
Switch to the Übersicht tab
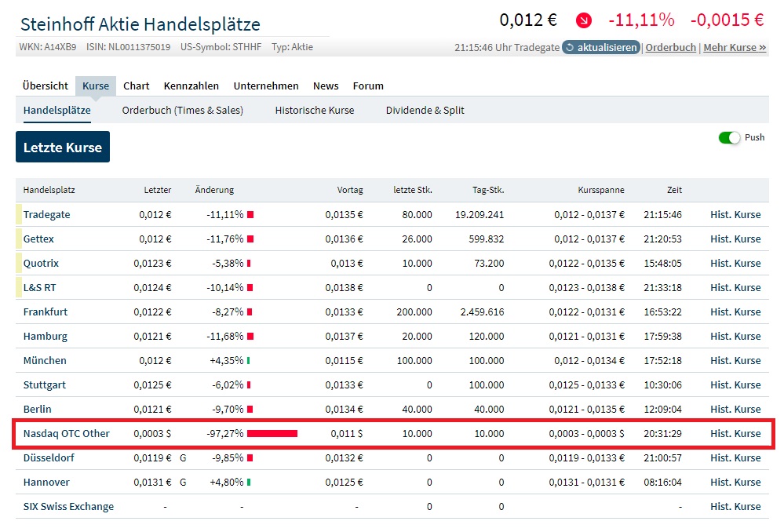click(x=45, y=86)
